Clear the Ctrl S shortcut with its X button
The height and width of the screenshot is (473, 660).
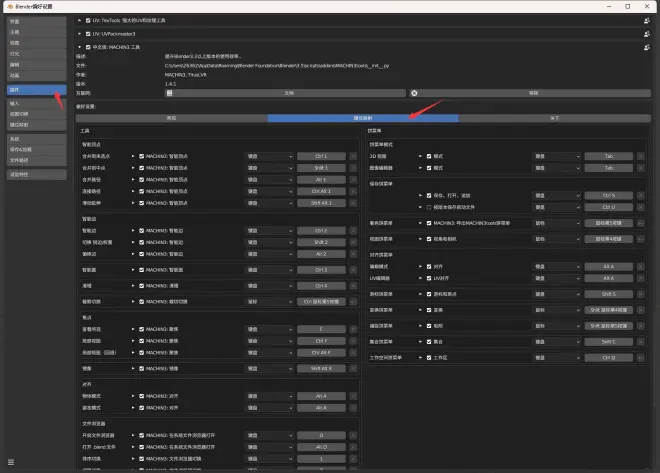point(641,196)
